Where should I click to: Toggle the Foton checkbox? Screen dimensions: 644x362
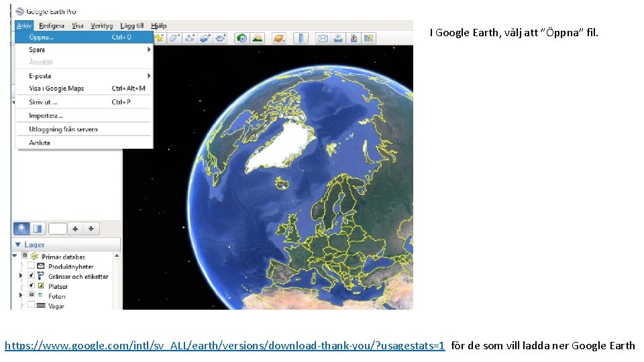point(32,295)
